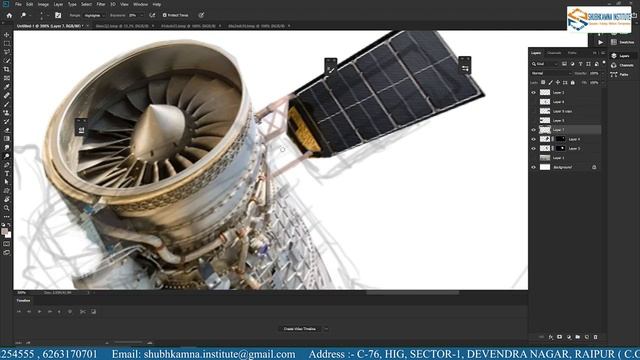This screenshot has height=360, width=640.
Task: Hide Layer 3 using its eye icon
Action: (x=533, y=149)
